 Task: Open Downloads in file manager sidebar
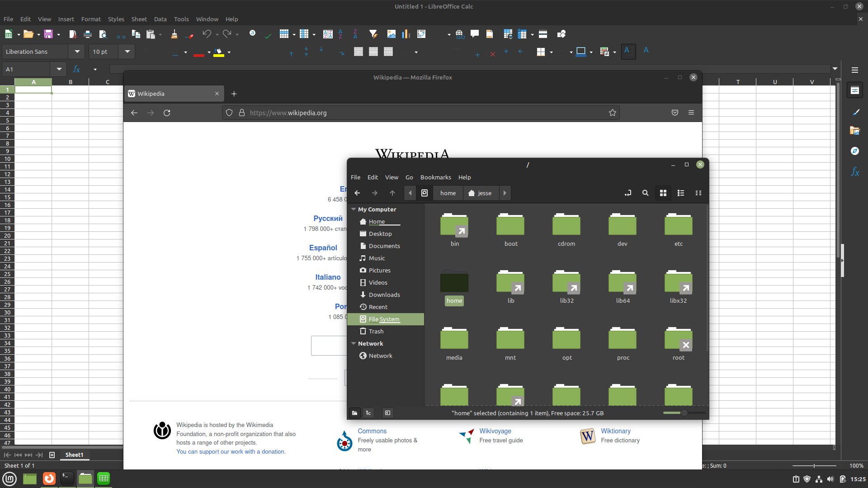pos(384,295)
